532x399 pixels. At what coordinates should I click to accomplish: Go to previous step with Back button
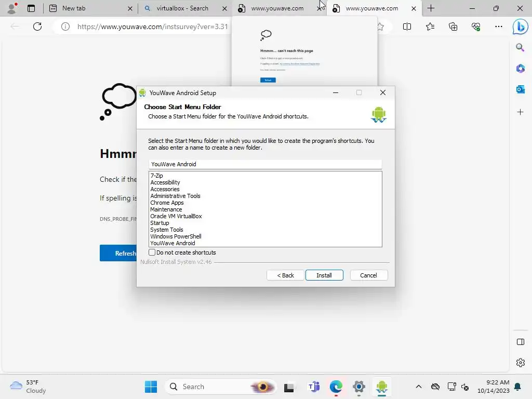(285, 275)
